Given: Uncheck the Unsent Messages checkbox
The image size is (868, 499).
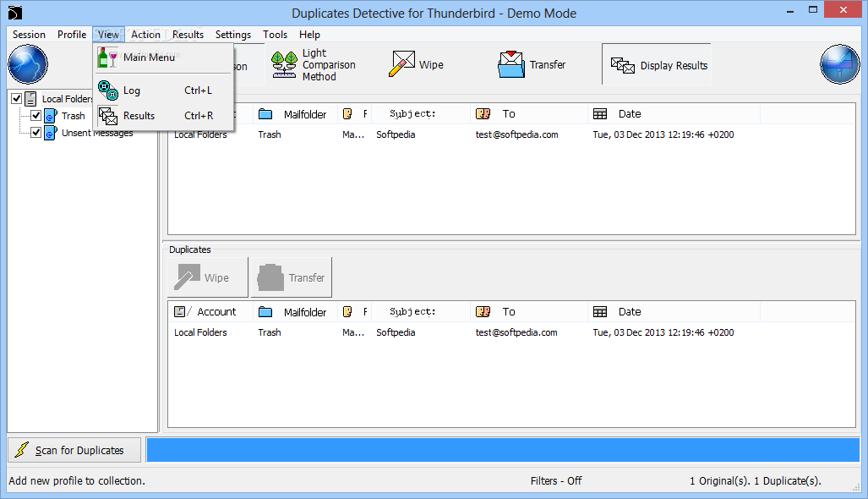Looking at the screenshot, I should click(36, 133).
